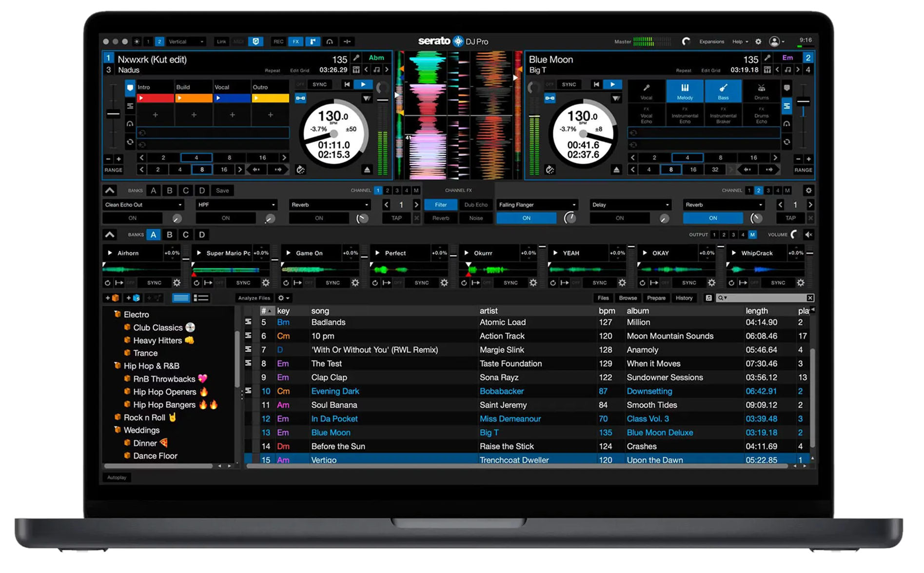
Task: Open the Vertical display mode dropdown
Action: click(x=186, y=41)
